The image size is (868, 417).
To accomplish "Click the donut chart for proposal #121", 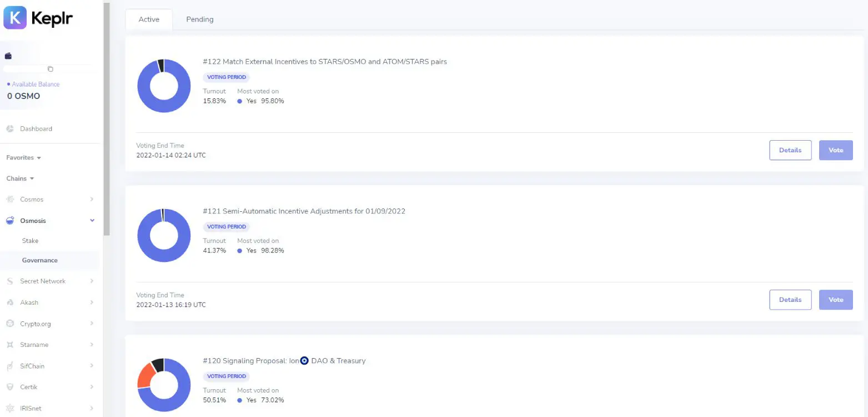I will (164, 236).
